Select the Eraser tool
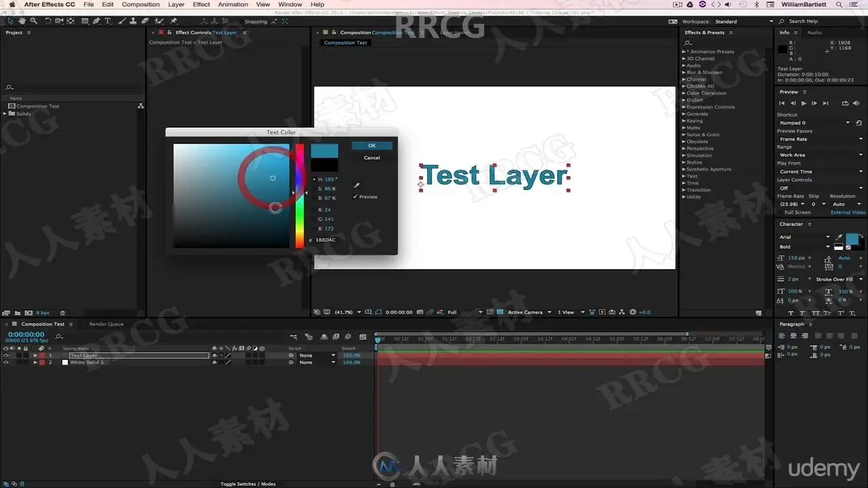Screen dimensions: 868x488 [x=143, y=21]
